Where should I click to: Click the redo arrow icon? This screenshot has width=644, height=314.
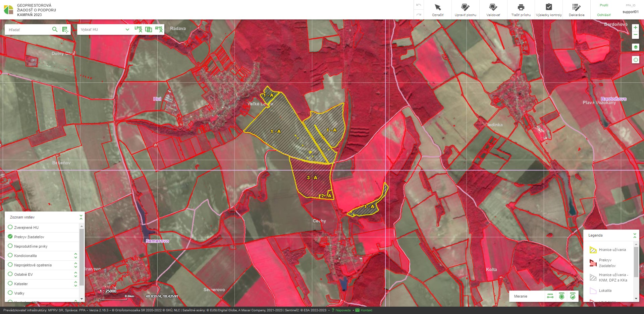[419, 14]
